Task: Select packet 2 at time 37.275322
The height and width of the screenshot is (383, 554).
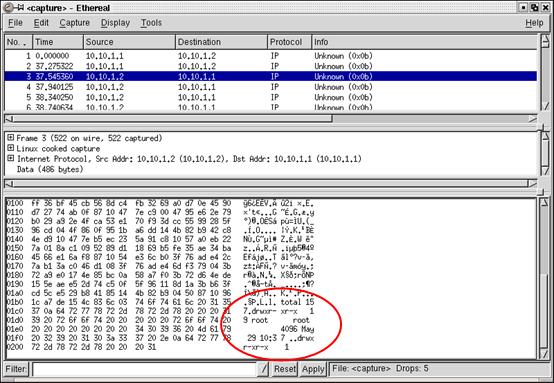Action: click(271, 66)
